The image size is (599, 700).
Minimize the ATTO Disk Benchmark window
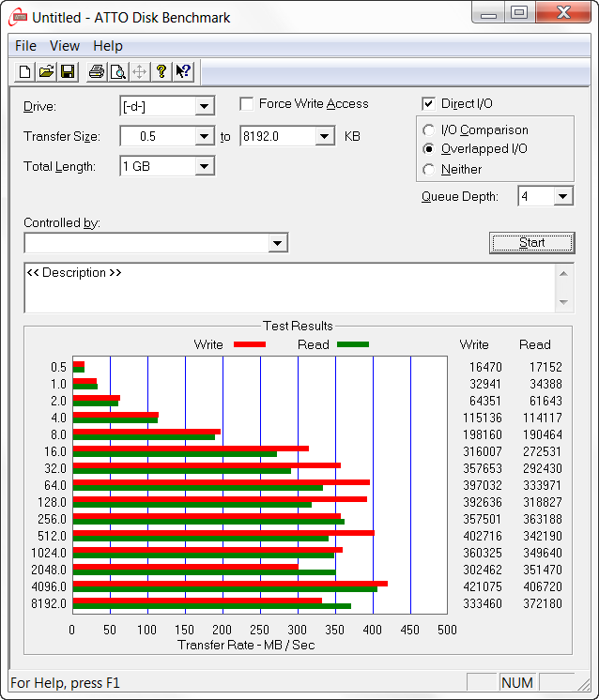488,13
